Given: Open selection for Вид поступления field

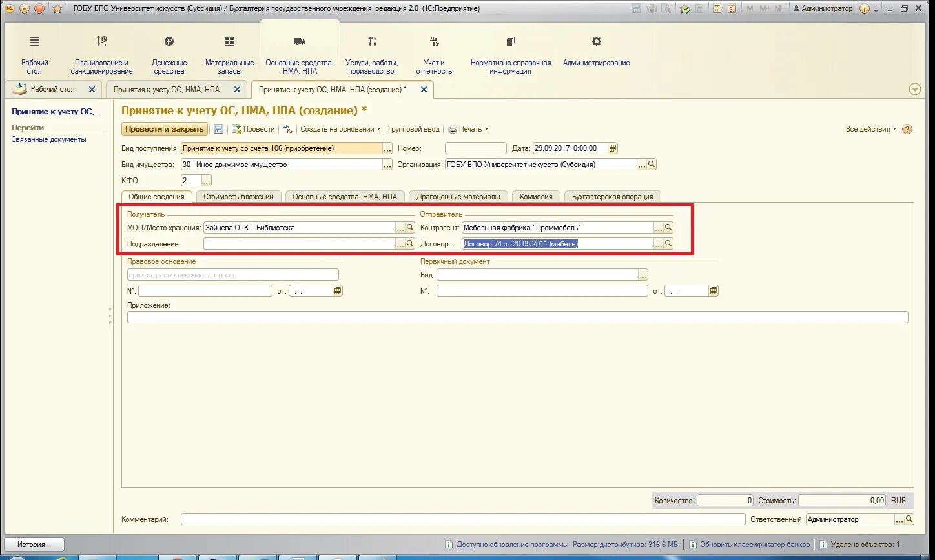Looking at the screenshot, I should [387, 148].
